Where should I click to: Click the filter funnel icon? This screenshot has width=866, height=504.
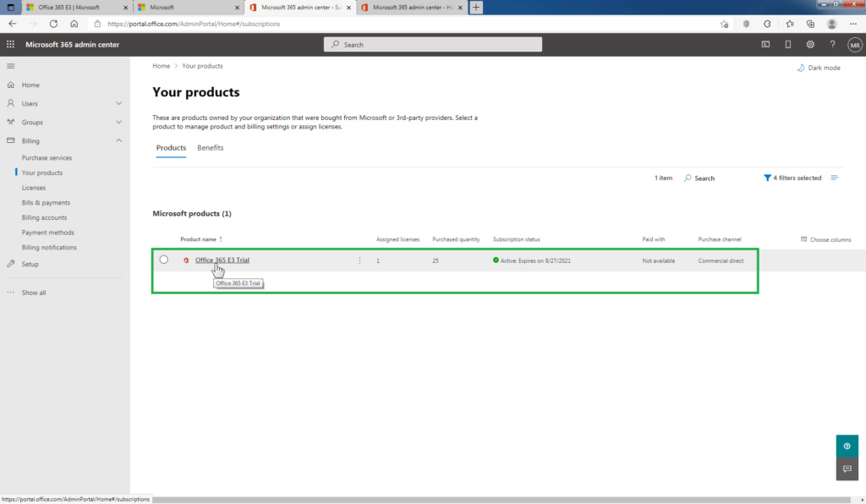point(767,178)
